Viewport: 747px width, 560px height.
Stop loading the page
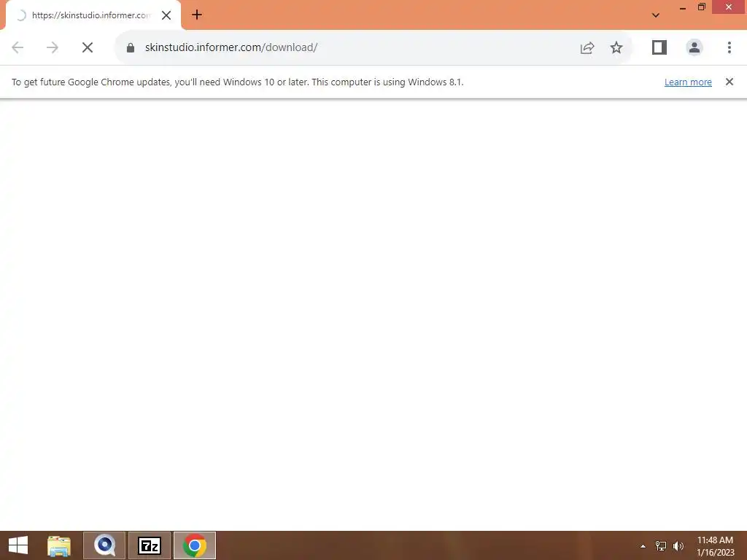point(88,47)
